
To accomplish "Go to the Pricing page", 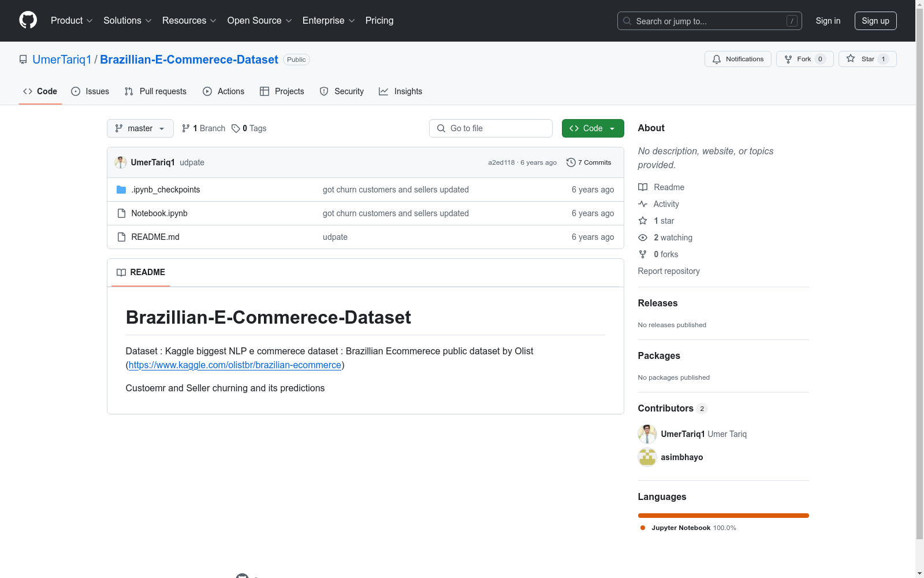I will [x=379, y=21].
